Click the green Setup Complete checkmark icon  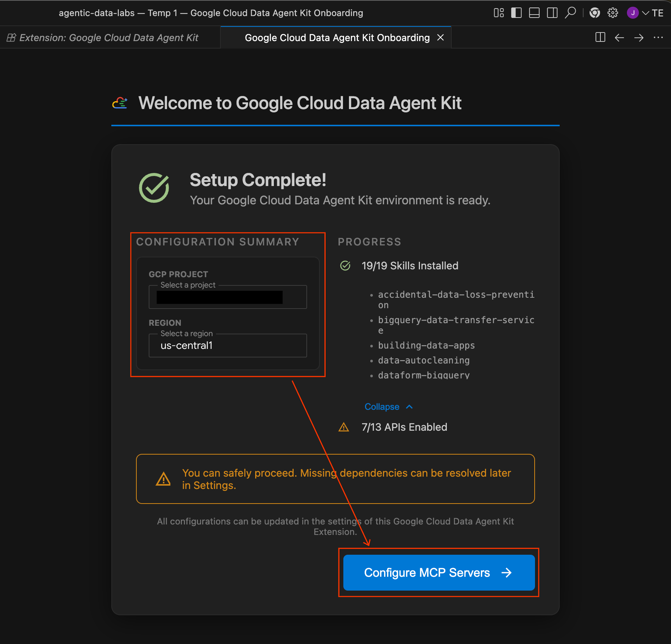pyautogui.click(x=154, y=188)
